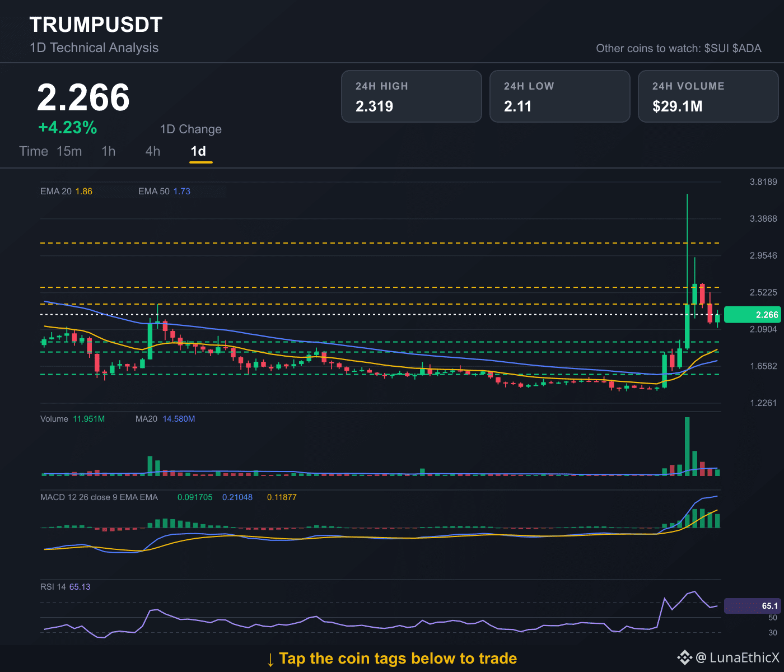Click the RSI axis level 50
784x672 pixels.
pos(773,618)
